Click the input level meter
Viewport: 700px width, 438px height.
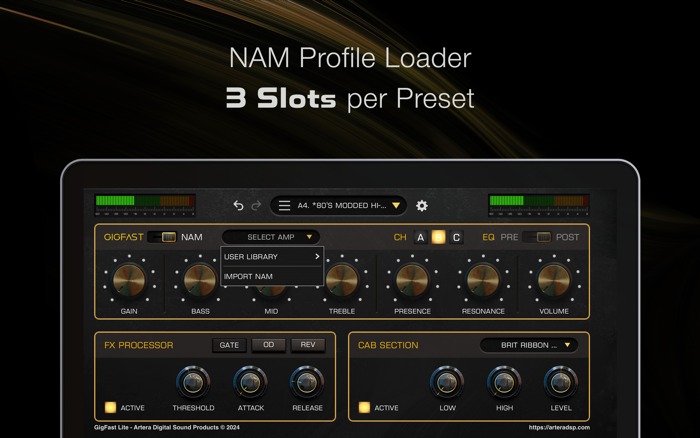pos(145,205)
